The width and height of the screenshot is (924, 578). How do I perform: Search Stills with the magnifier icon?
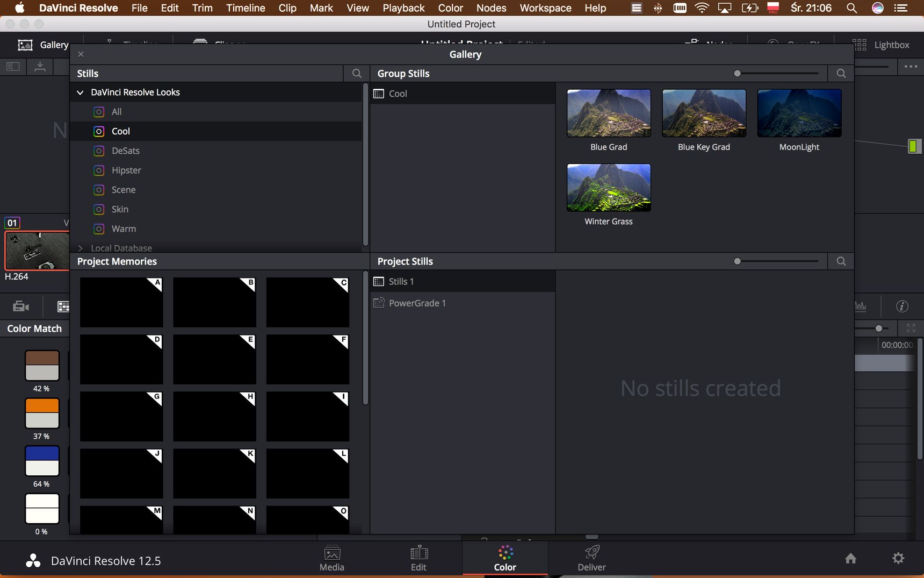357,74
